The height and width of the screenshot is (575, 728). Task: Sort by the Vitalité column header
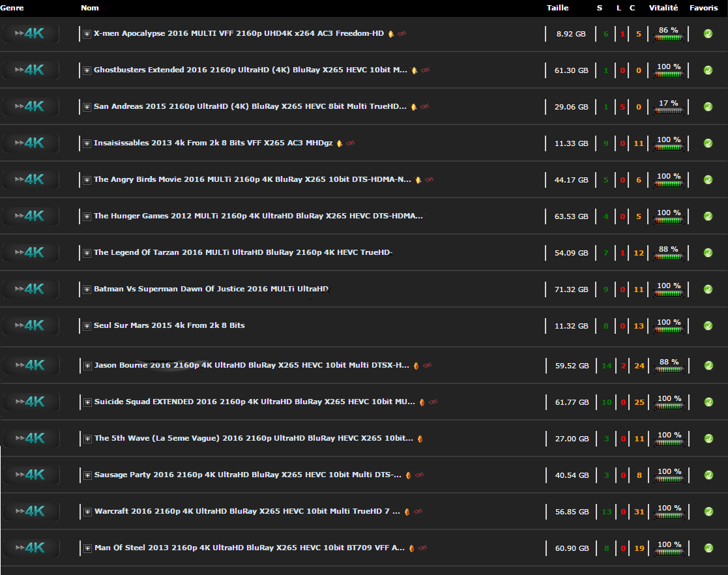[x=663, y=8]
